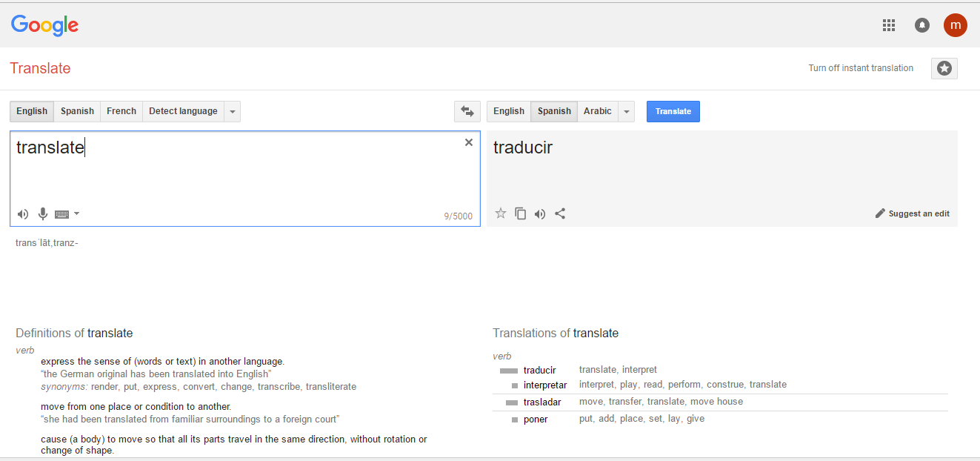980x461 pixels.
Task: Choose Detect language option
Action: coord(183,111)
